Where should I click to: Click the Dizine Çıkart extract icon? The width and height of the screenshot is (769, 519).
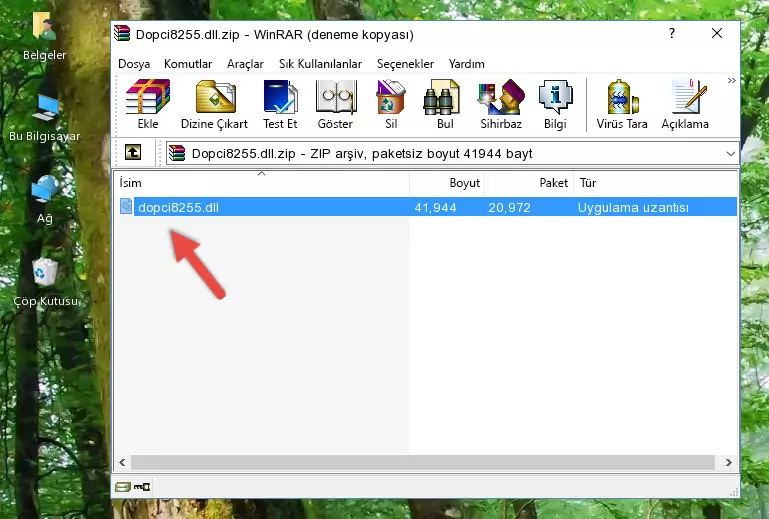click(x=214, y=104)
